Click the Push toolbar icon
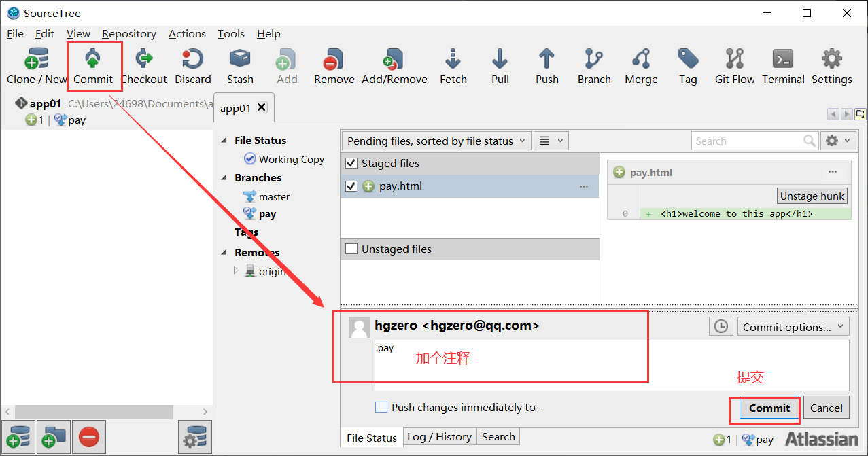Screen dimensions: 868x456 coord(547,66)
